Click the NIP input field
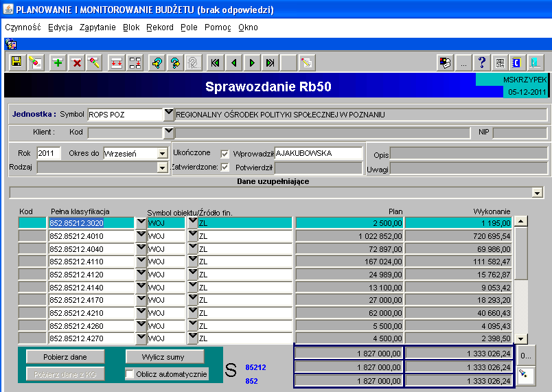Image resolution: width=552 pixels, height=392 pixels. click(x=520, y=132)
